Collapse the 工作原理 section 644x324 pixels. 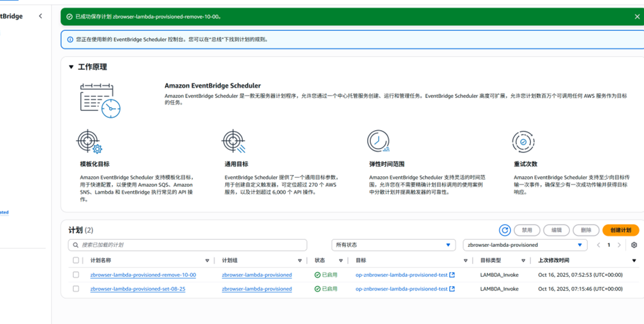coord(71,67)
